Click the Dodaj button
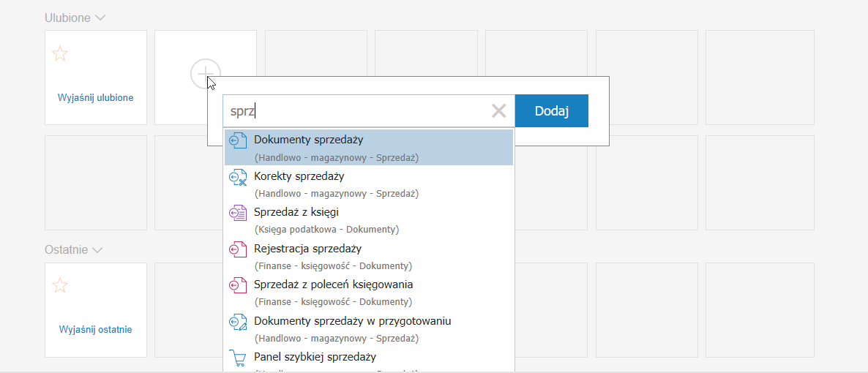Viewport: 868px width, 373px height. click(x=551, y=110)
